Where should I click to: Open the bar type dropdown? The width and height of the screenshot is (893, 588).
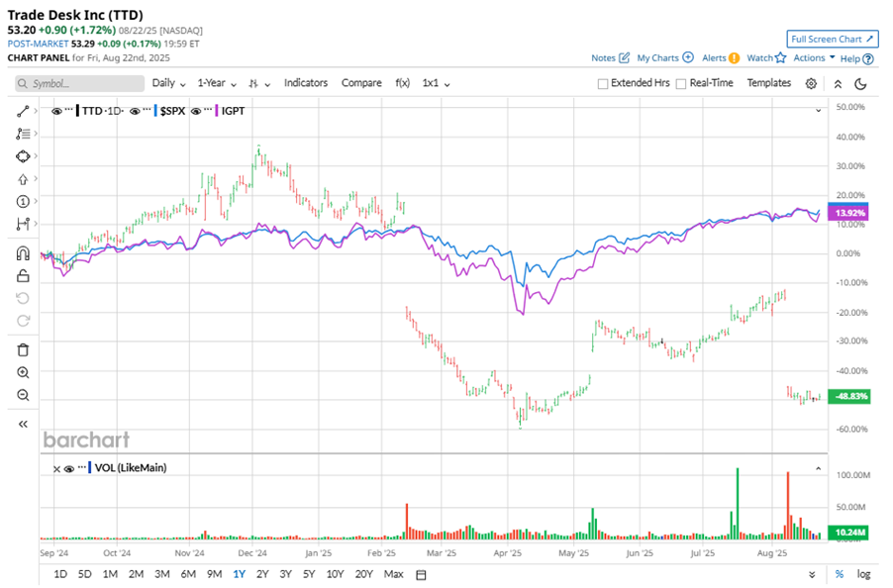[259, 84]
